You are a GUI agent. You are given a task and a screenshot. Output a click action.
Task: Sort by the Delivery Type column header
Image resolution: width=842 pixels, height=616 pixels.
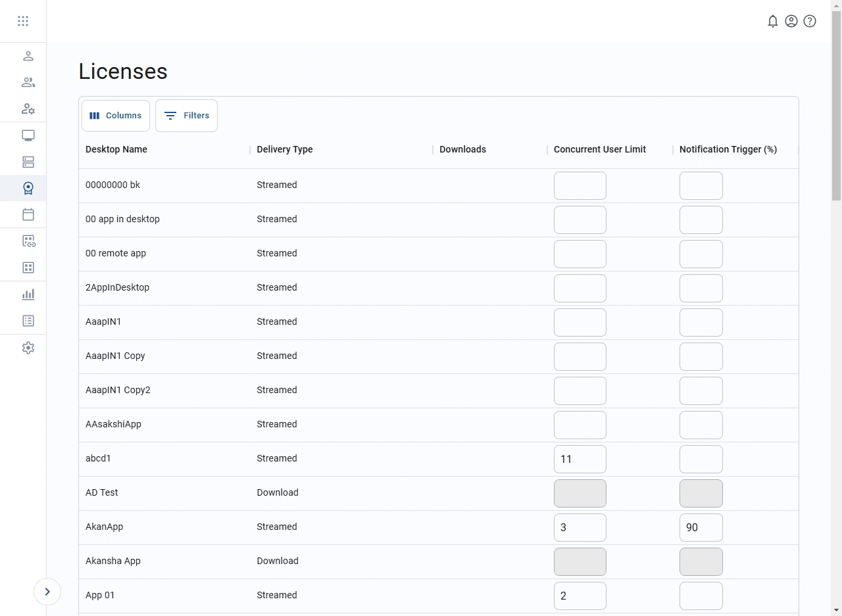point(285,149)
